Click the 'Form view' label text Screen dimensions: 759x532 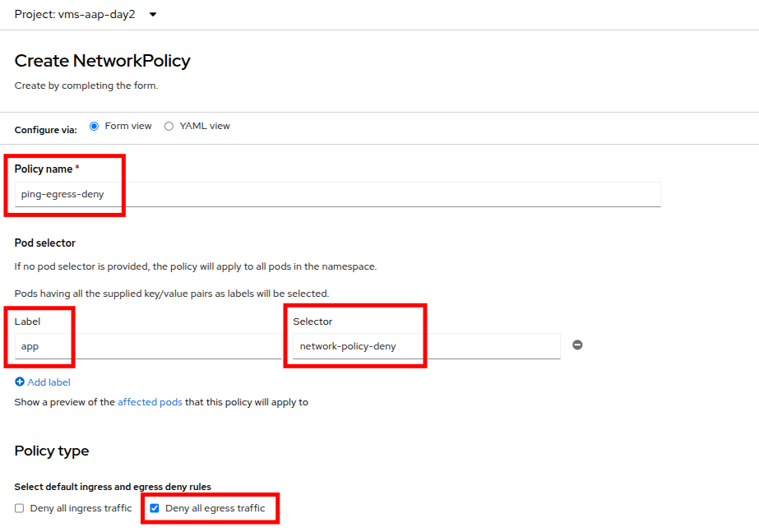click(128, 126)
